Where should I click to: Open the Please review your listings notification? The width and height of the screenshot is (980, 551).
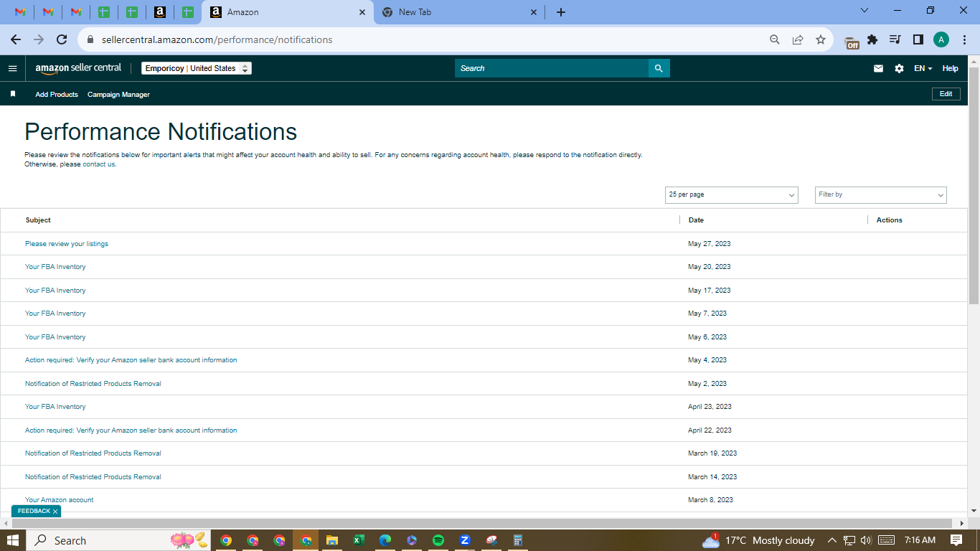pyautogui.click(x=67, y=244)
